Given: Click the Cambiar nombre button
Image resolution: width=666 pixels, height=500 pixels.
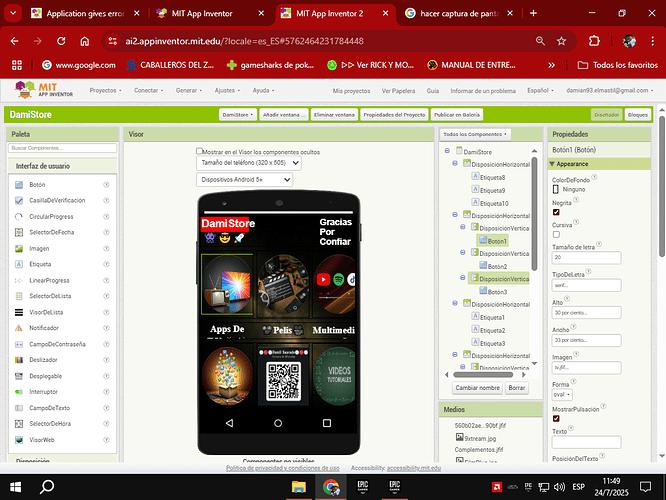Looking at the screenshot, I should point(475,387).
